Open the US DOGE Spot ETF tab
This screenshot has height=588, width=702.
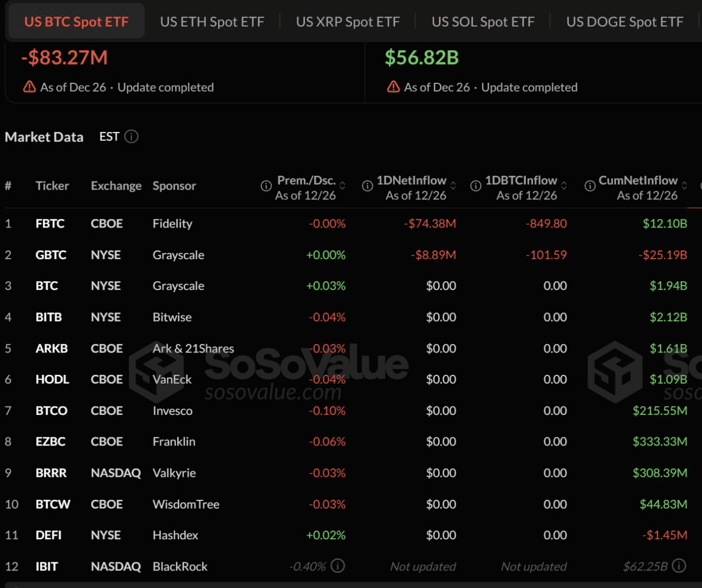(624, 21)
